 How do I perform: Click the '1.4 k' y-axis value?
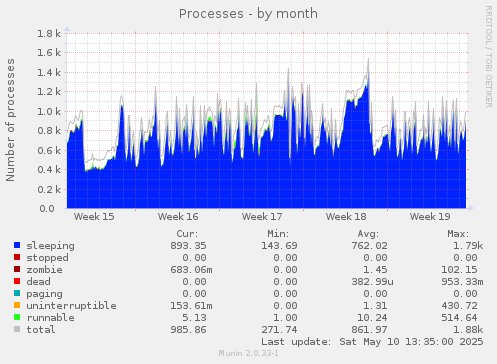point(49,72)
